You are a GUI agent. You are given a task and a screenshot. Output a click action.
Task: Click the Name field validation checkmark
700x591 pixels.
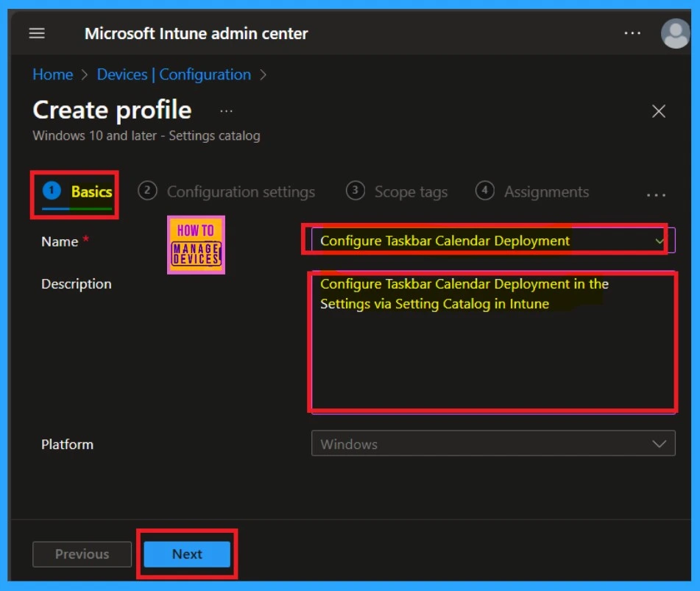(659, 241)
